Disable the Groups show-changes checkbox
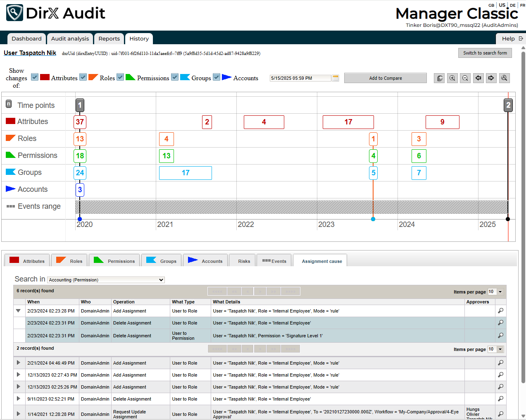The image size is (526, 420). click(175, 77)
